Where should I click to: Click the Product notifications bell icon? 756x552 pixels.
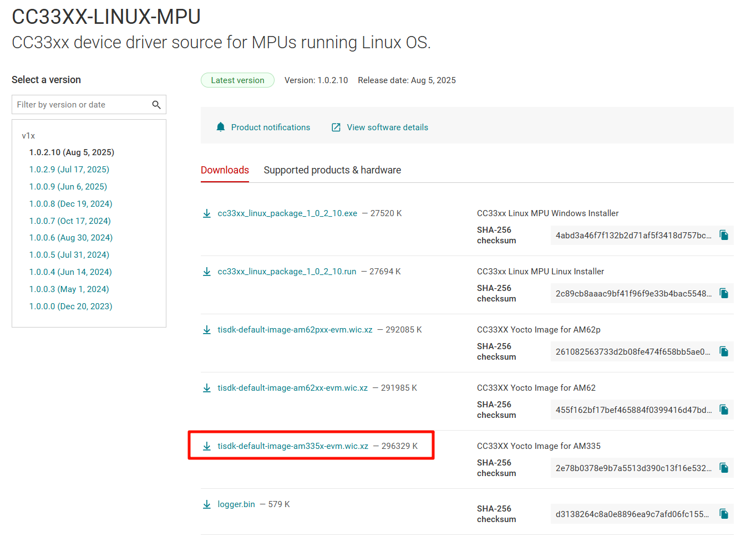[x=221, y=127]
